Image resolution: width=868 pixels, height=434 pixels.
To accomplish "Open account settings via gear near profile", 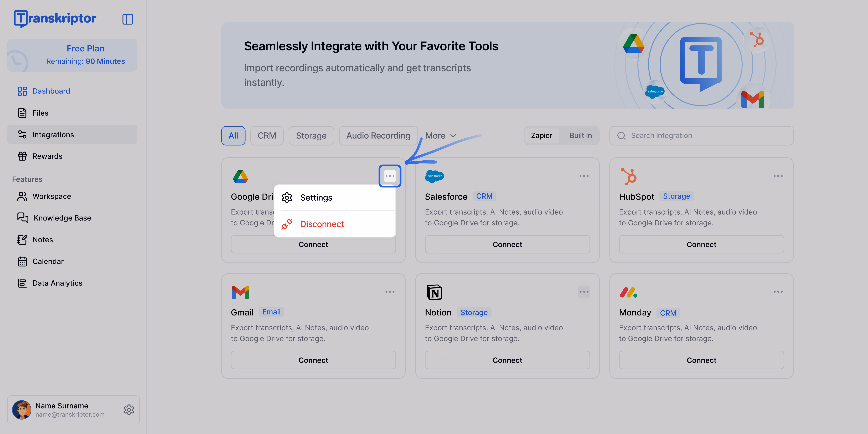I will [x=129, y=410].
